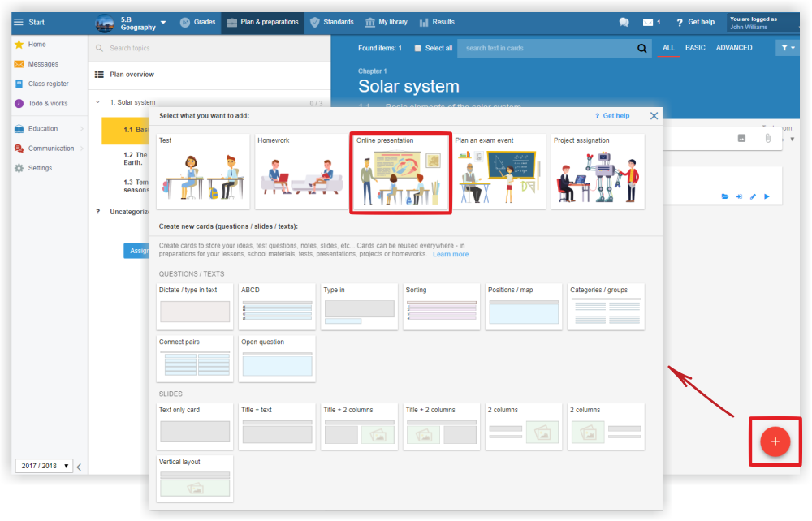Viewport: 812px width, 521px height.
Task: Select the Connect pairs card
Action: [x=195, y=359]
